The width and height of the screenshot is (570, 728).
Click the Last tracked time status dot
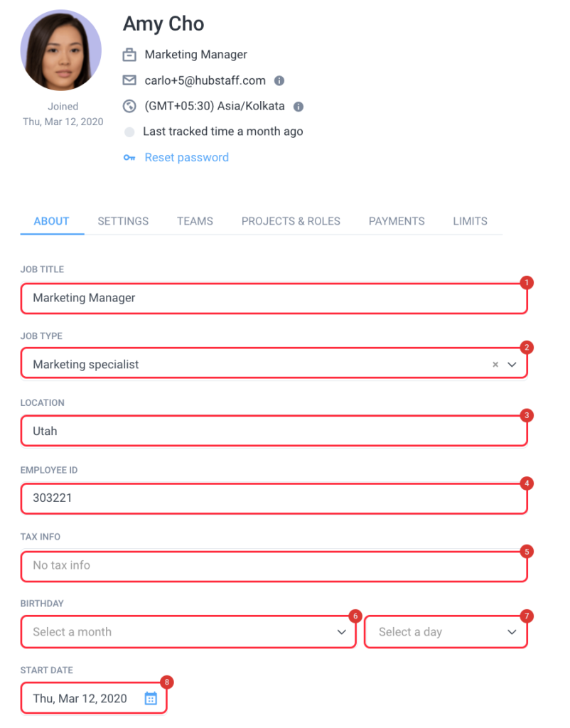click(129, 132)
